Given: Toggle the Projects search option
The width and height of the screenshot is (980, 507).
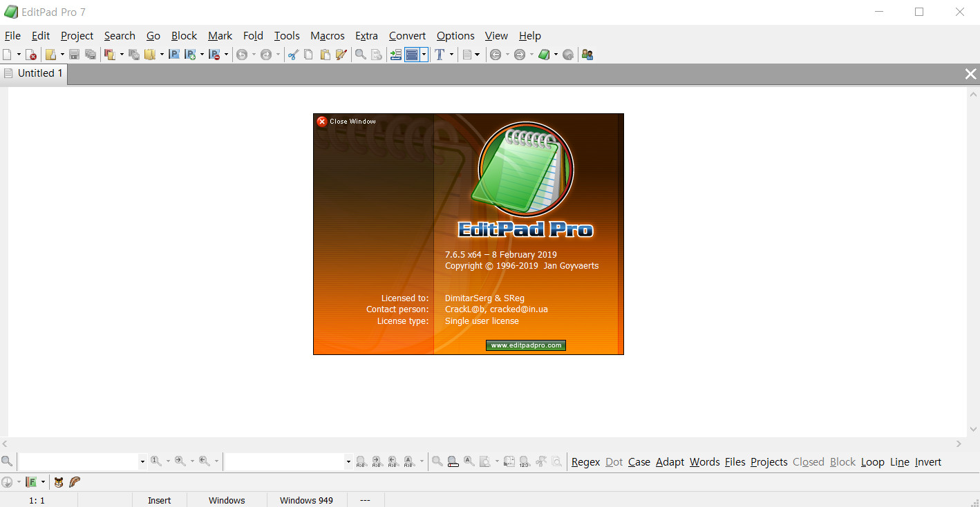Looking at the screenshot, I should pos(769,462).
